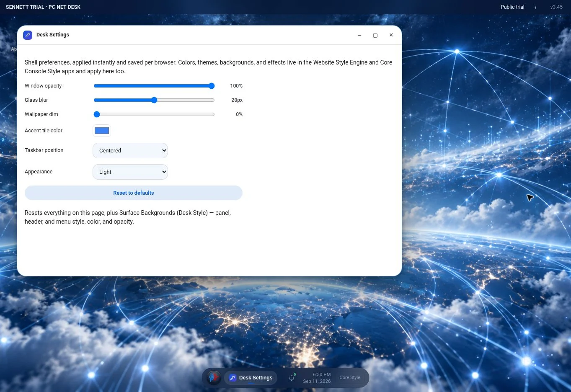Image resolution: width=571 pixels, height=392 pixels.
Task: Open the Appearance dropdown set to Light
Action: coord(130,172)
